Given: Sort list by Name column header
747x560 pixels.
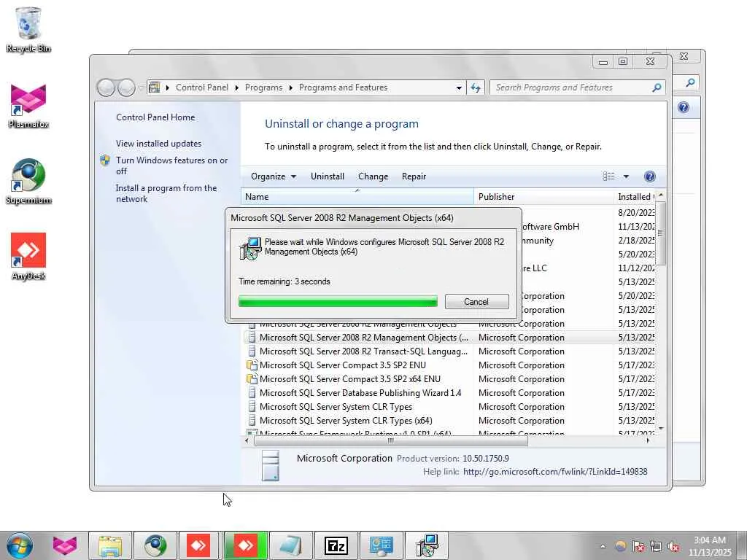Looking at the screenshot, I should [357, 197].
